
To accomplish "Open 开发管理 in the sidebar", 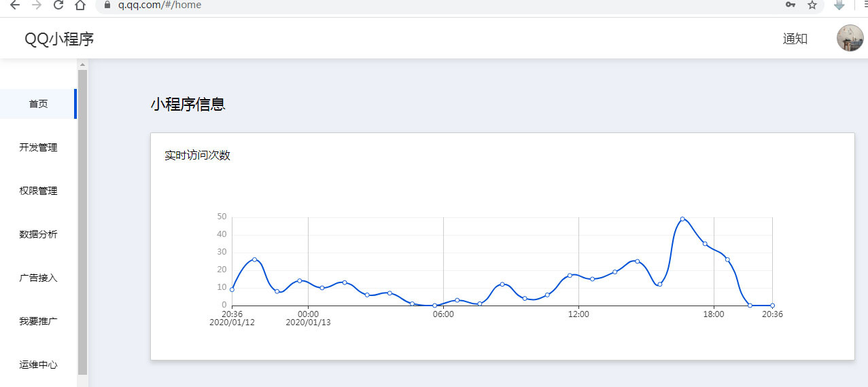I will point(38,147).
